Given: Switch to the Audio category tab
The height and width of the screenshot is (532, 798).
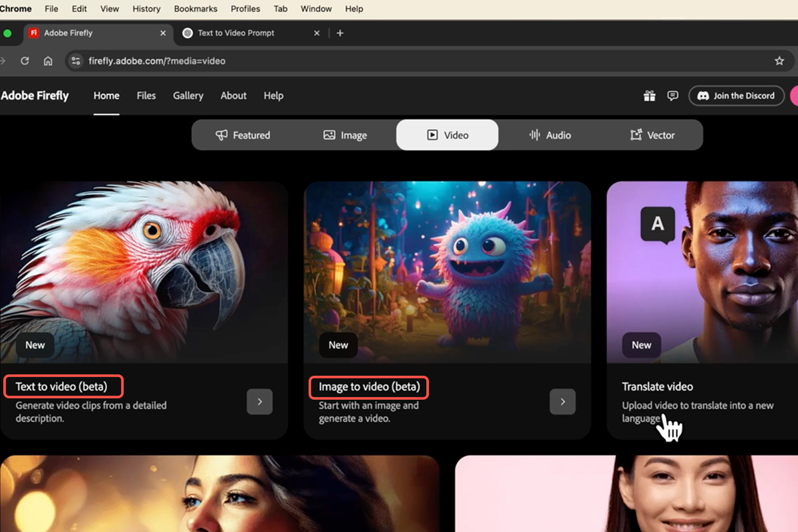Looking at the screenshot, I should pos(549,135).
